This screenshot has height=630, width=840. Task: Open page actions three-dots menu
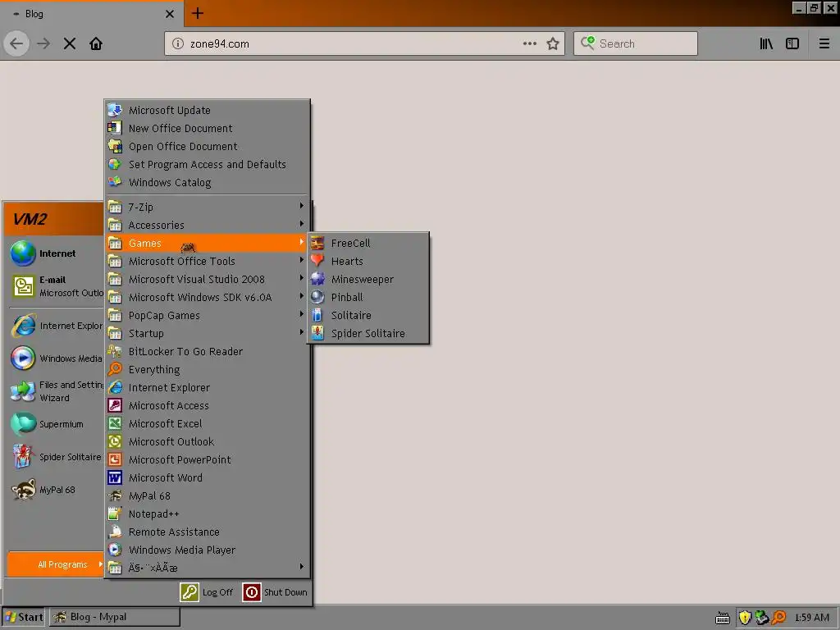[530, 43]
